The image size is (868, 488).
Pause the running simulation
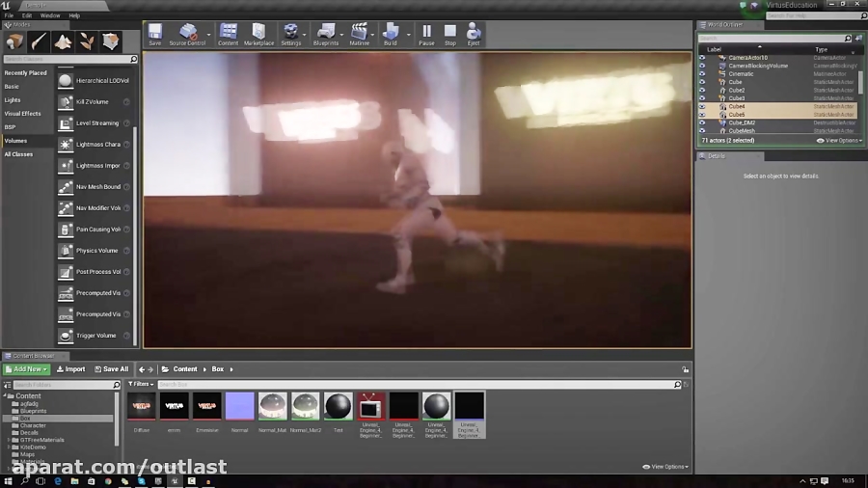(x=426, y=35)
